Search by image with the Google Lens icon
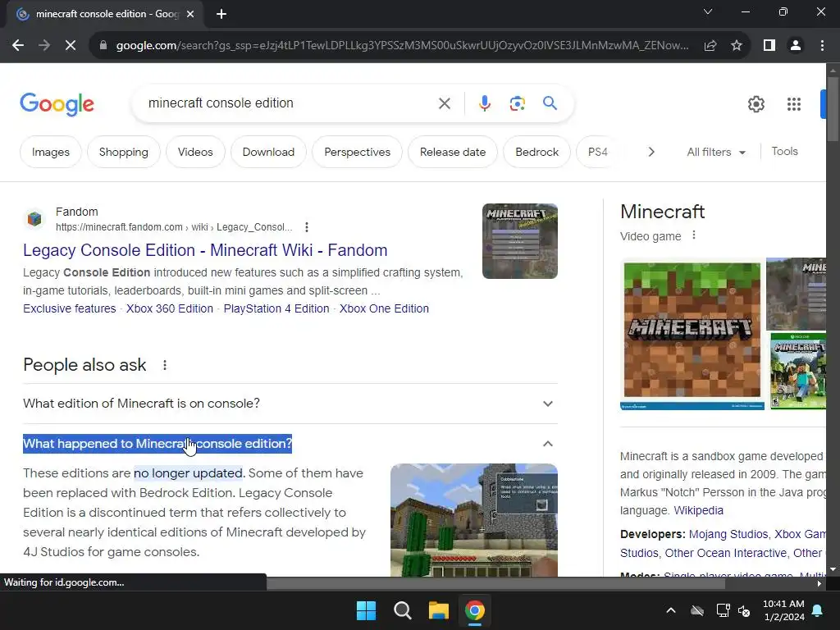Image resolution: width=840 pixels, height=630 pixels. point(517,103)
